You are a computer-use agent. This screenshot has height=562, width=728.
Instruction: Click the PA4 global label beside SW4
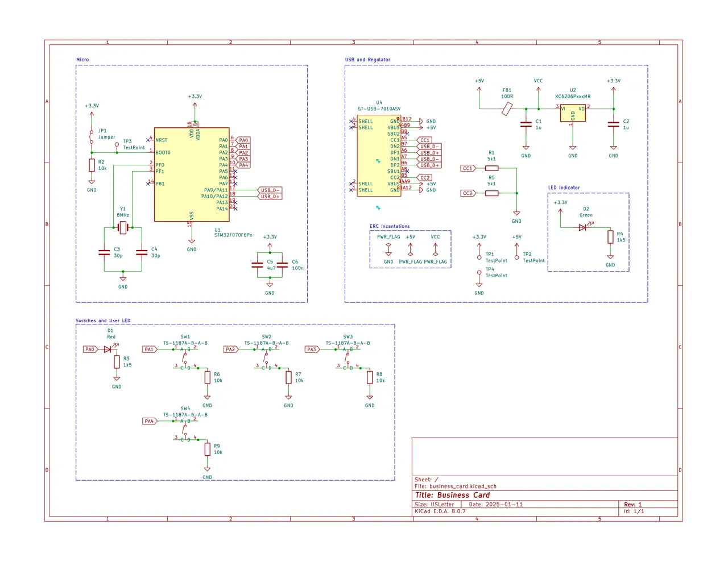[150, 421]
